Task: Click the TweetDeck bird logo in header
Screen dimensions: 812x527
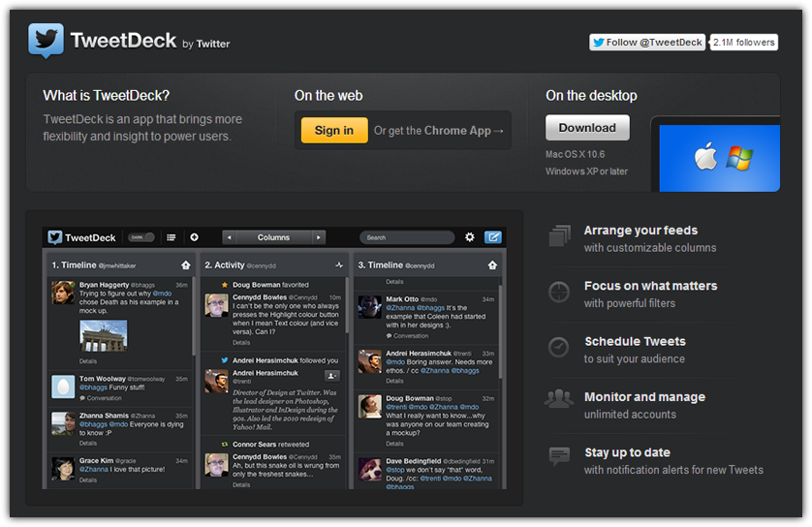Action: (x=47, y=41)
